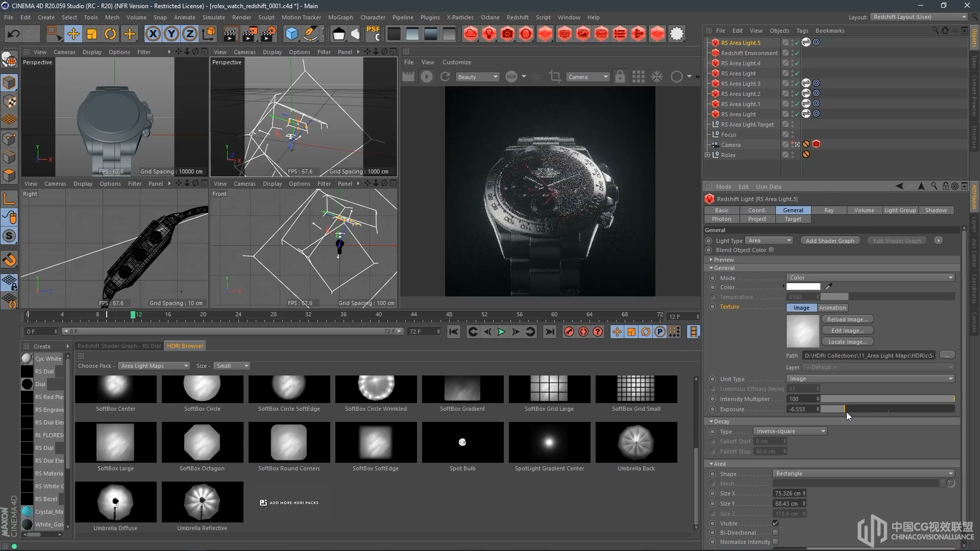Enable Normalize Intensity checkbox
Viewport: 980px width, 551px height.
775,542
